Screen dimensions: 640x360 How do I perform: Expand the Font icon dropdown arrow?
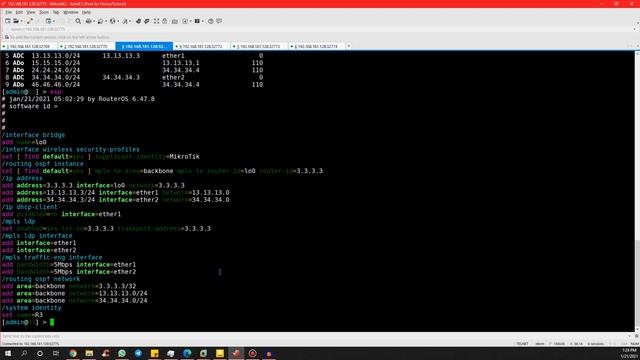pos(130,21)
